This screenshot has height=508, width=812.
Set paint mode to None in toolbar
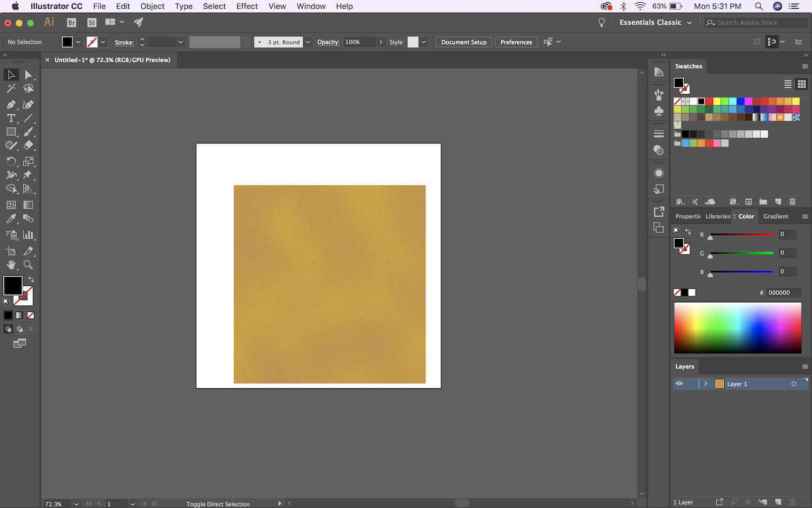[x=31, y=315]
